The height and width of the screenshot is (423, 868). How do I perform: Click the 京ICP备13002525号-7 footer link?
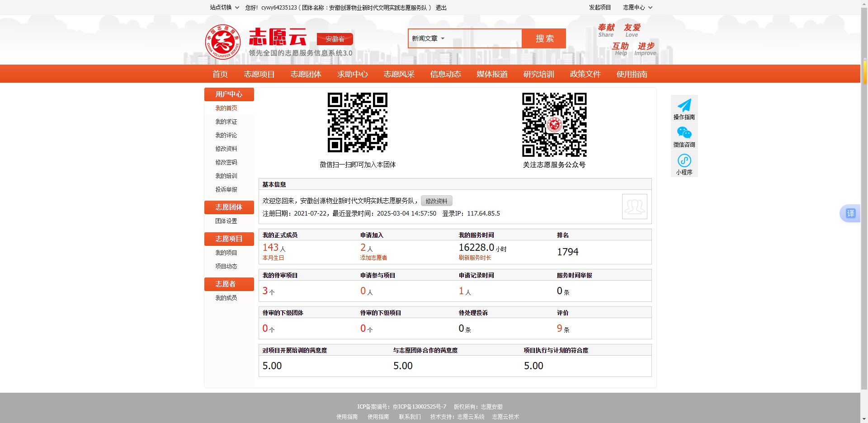[x=419, y=407]
